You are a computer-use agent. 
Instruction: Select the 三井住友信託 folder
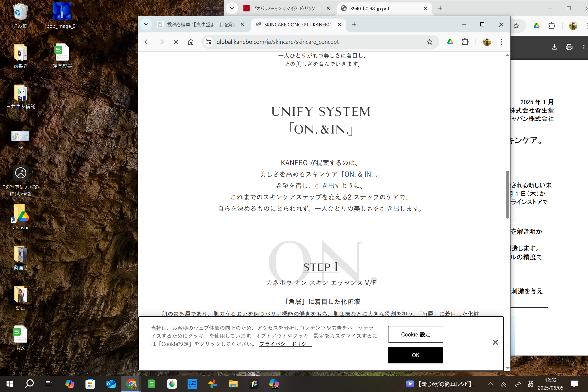tap(21, 96)
